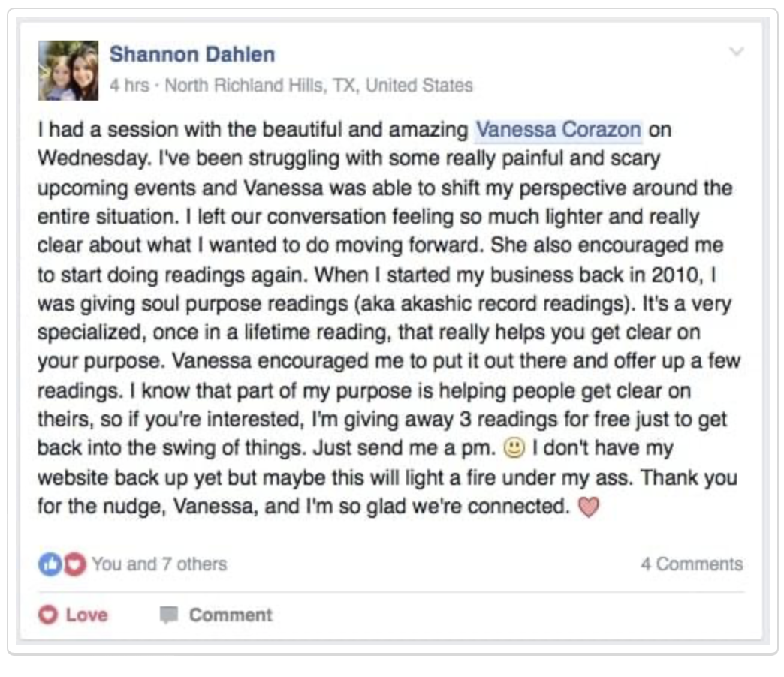Image resolution: width=784 pixels, height=677 pixels.
Task: Click the pink heart emoji ending the post
Action: coord(590,507)
